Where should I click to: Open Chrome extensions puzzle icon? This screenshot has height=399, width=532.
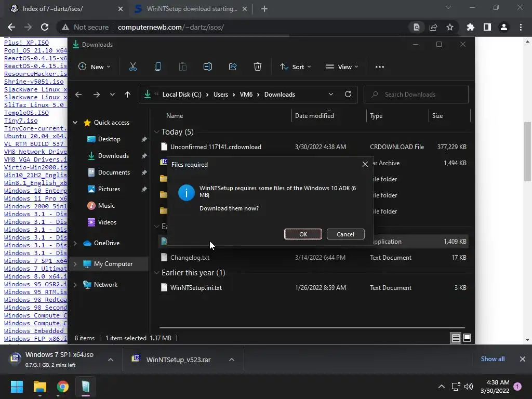[x=470, y=27]
